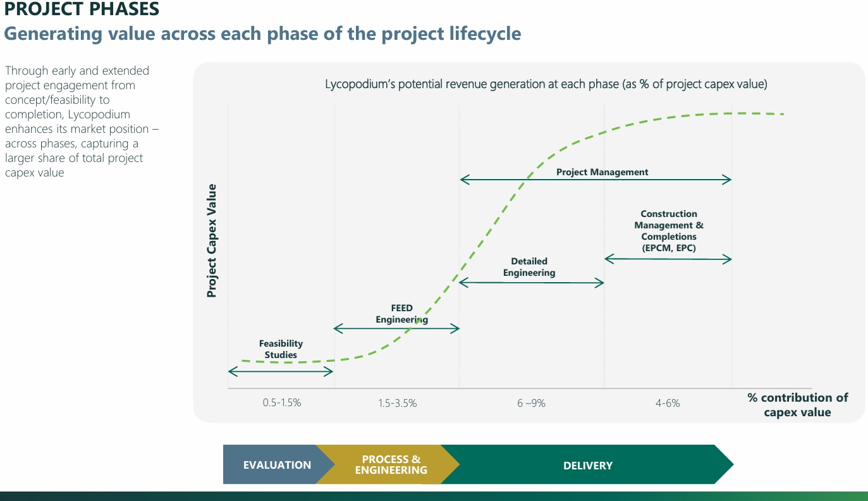Select the left-side paragraph about project engagement
Viewport: 868px width, 501px height.
(82, 121)
